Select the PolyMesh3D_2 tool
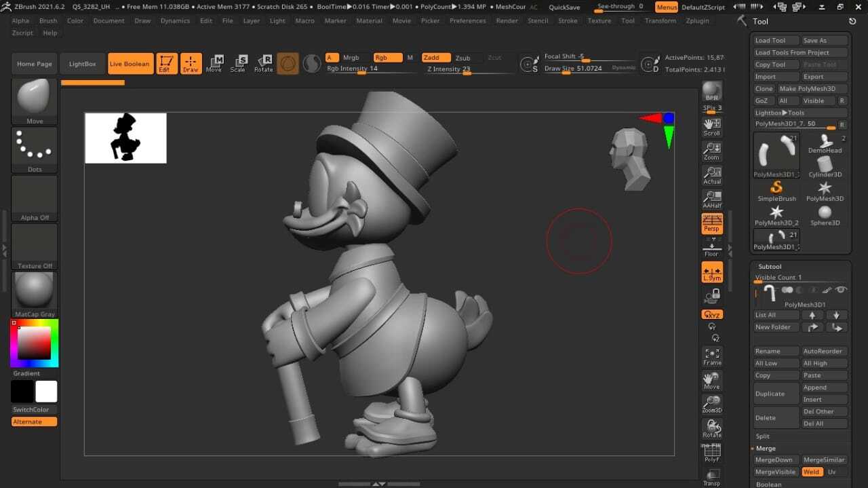 tap(776, 215)
